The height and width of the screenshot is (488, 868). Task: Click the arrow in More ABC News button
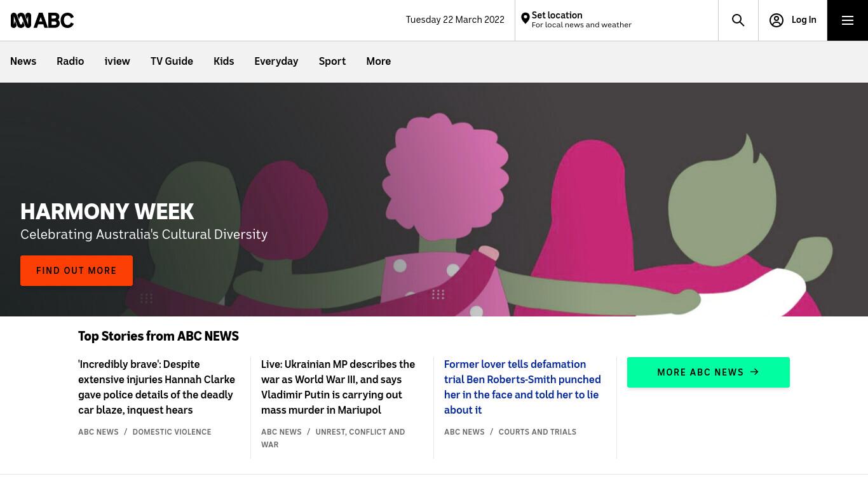pyautogui.click(x=755, y=372)
